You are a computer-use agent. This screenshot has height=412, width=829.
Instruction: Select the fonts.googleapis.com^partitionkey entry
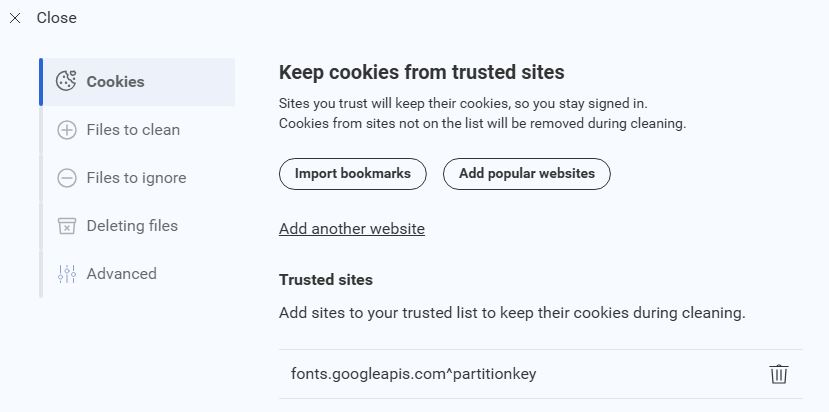(414, 374)
